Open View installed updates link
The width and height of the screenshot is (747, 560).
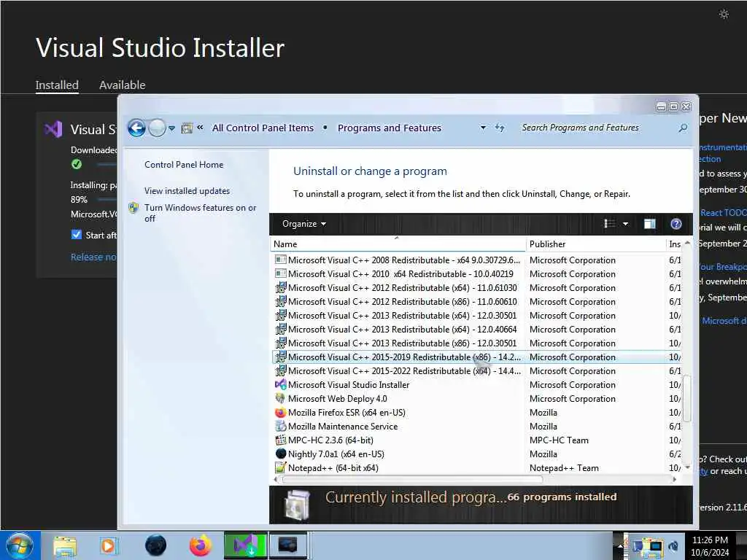[x=187, y=190]
